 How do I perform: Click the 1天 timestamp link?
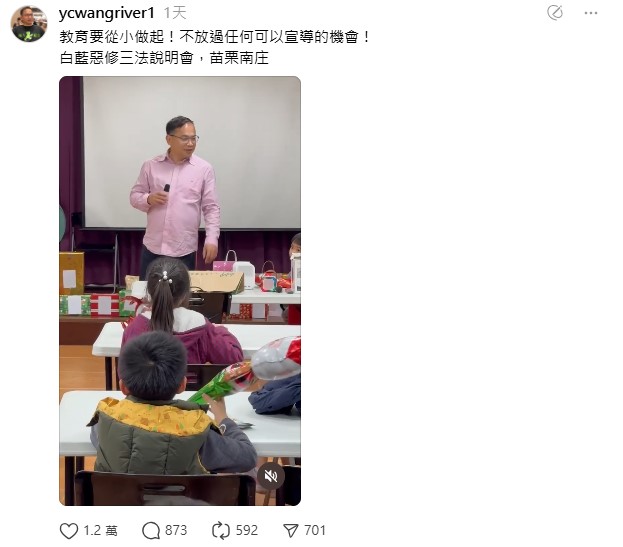pos(175,14)
